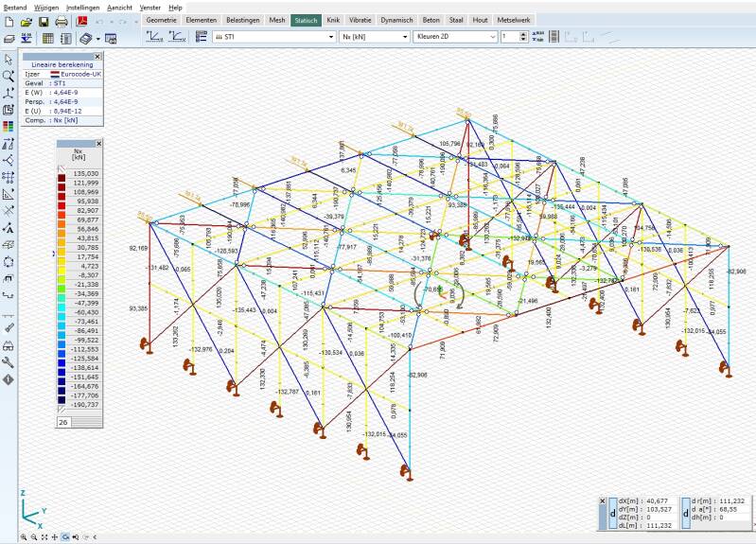Click the grid points tool in the sidebar
Viewport: 756px width, 544px height.
click(9, 177)
